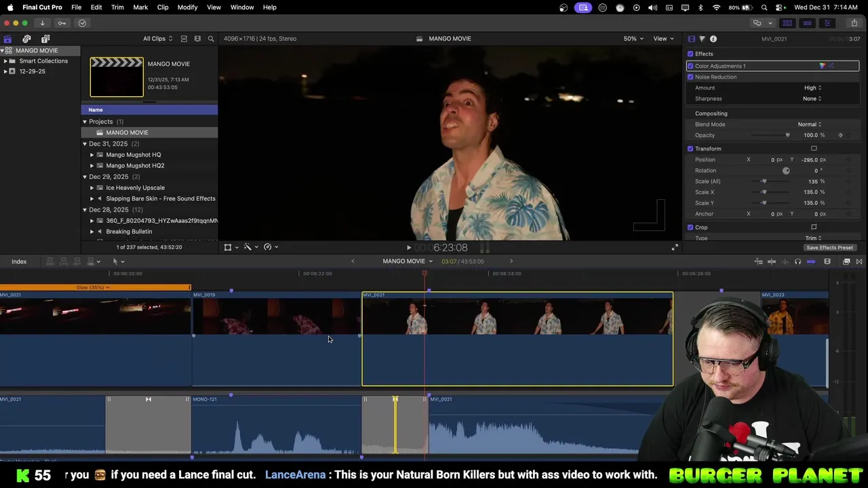This screenshot has height=488, width=868.
Task: Open the Crop Type Trim dropdown
Action: (x=813, y=238)
